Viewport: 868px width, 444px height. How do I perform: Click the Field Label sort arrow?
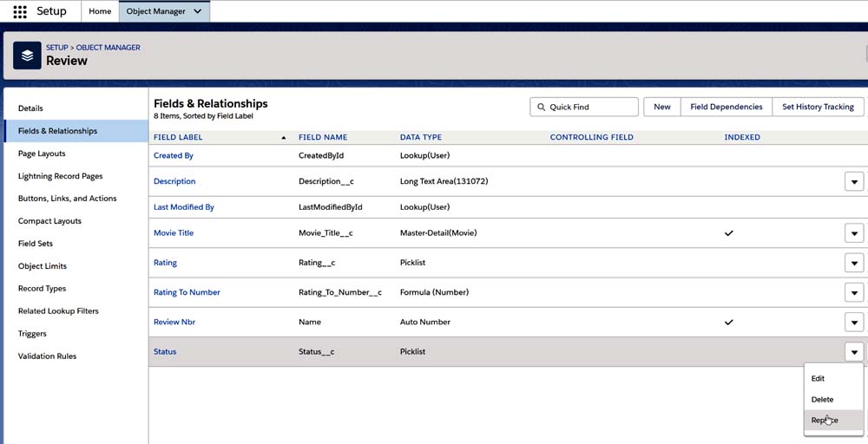283,138
